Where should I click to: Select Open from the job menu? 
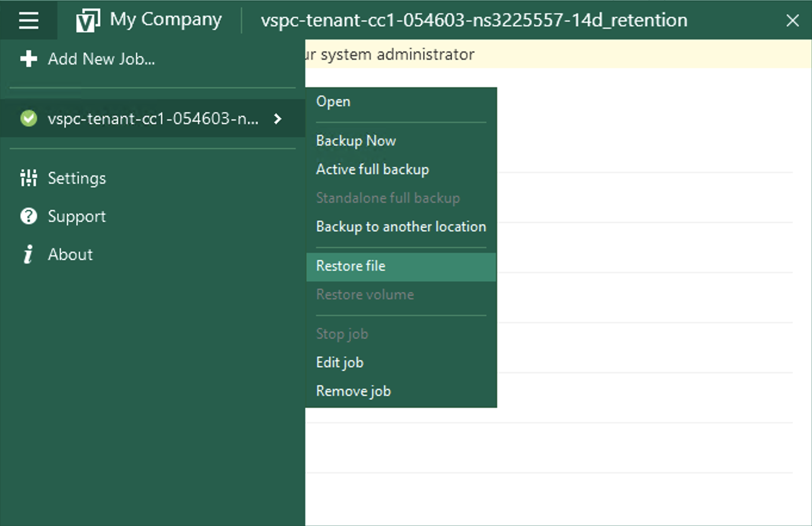(333, 101)
